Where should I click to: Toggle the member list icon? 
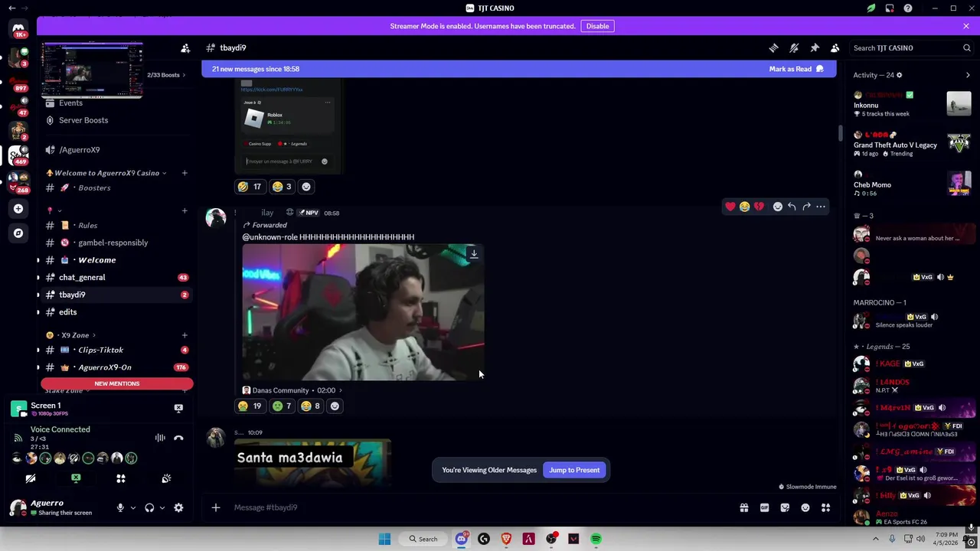tap(835, 48)
